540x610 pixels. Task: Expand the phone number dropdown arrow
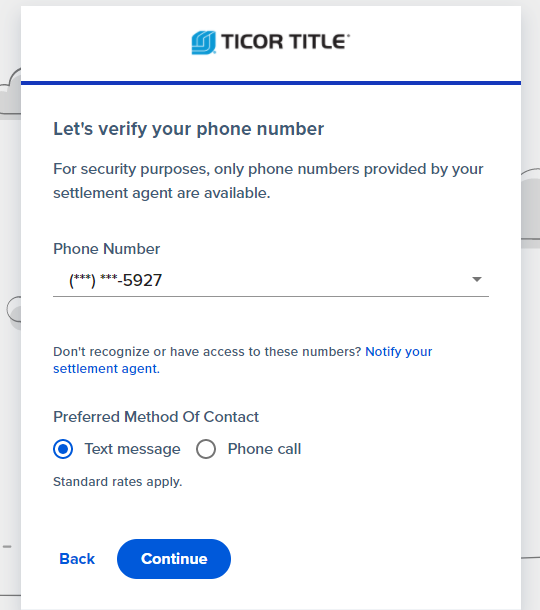coord(477,279)
